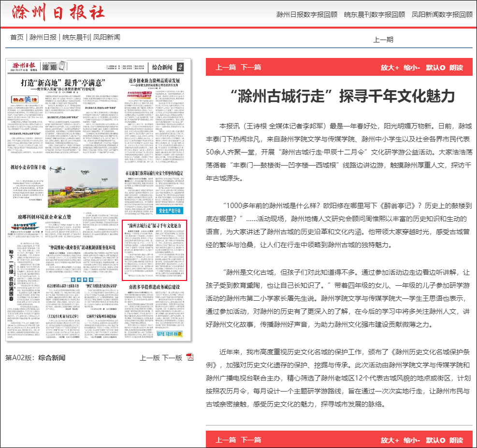This screenshot has width=477, height=448.
Task: Click 朗读 in the lower article toolbar
Action: pyautogui.click(x=456, y=440)
